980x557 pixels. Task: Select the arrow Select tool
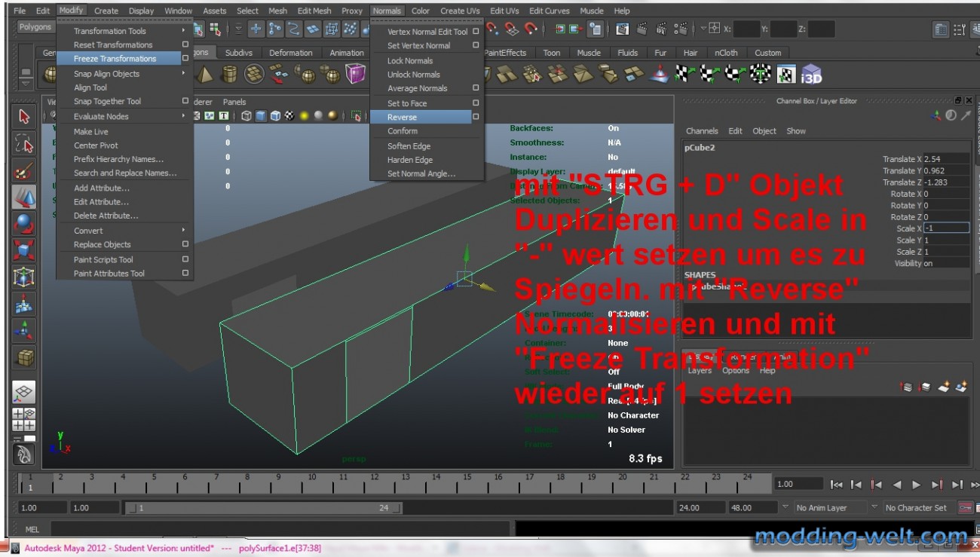click(24, 116)
